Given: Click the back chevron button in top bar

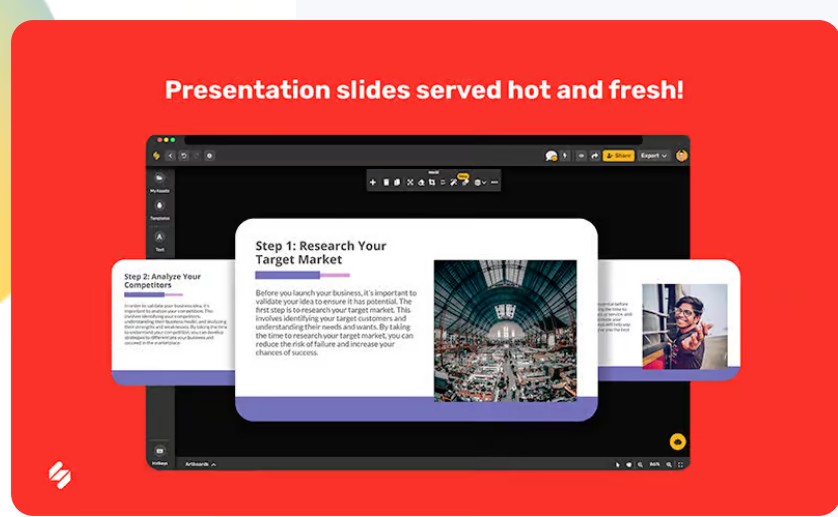Looking at the screenshot, I should [170, 156].
